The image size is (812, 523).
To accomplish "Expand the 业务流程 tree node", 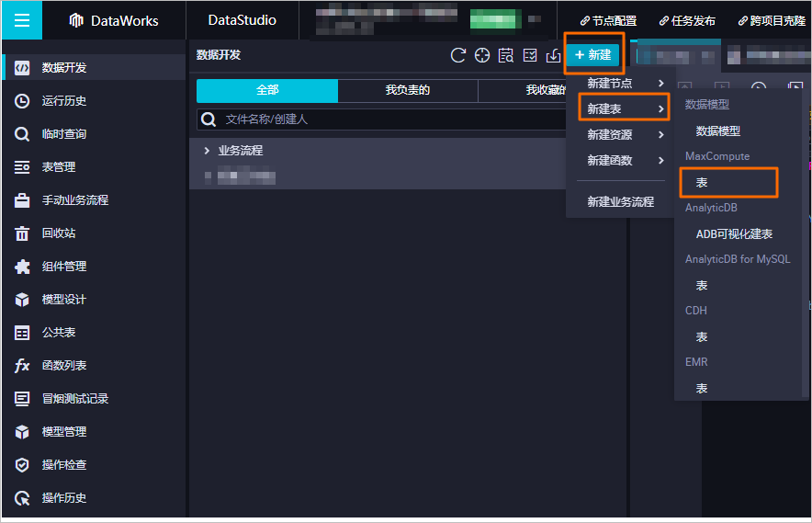I will point(207,151).
